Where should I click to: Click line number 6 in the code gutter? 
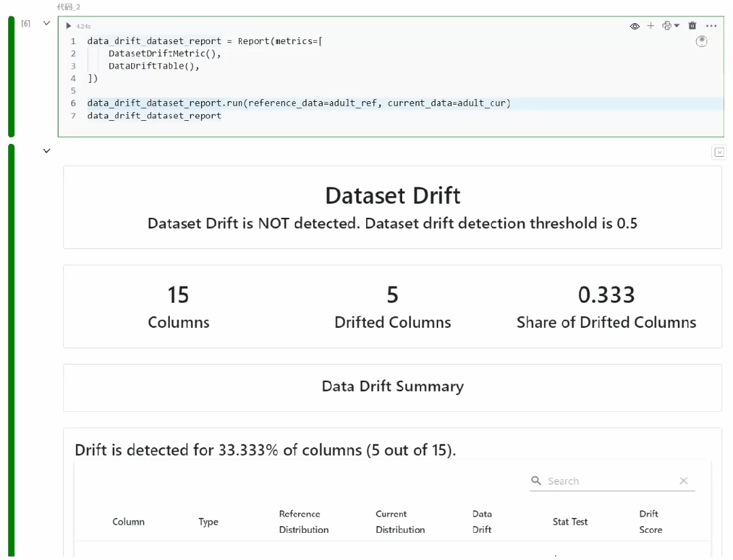[73, 103]
